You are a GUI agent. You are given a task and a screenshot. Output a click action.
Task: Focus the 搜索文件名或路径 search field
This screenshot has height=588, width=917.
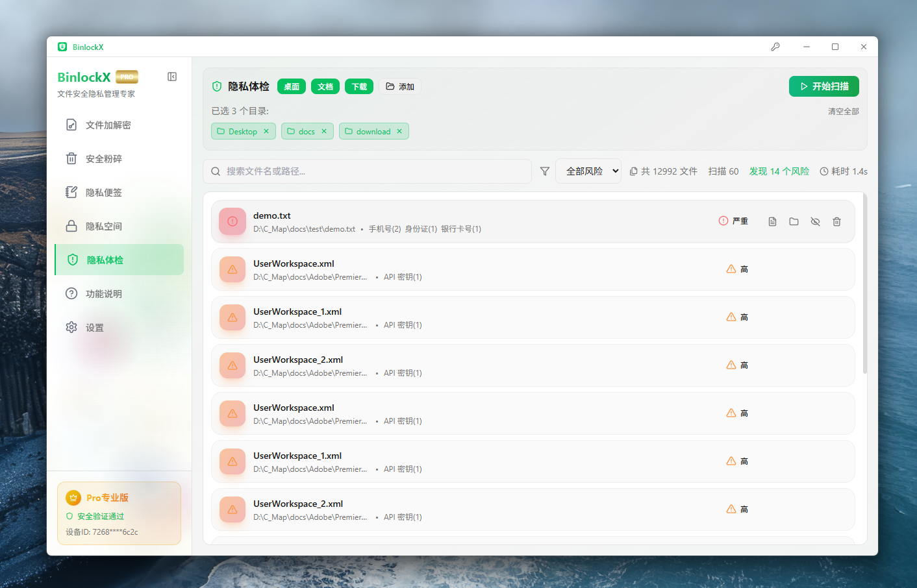368,171
